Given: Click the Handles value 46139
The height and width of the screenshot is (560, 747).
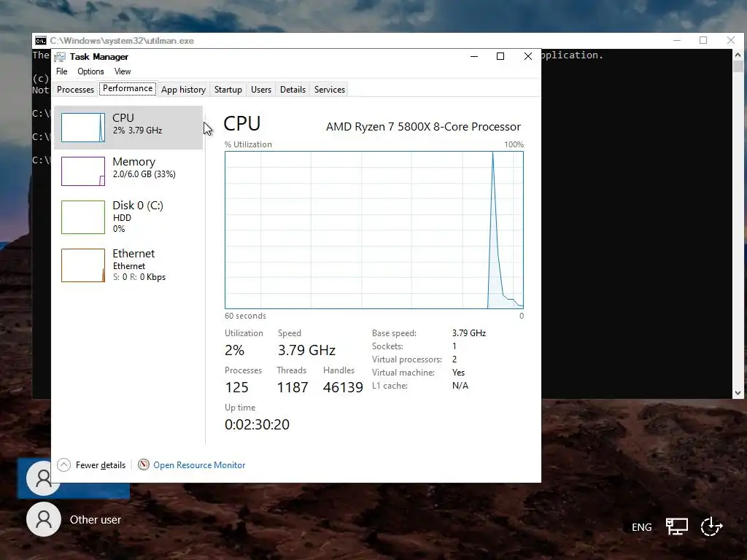Looking at the screenshot, I should 343,387.
